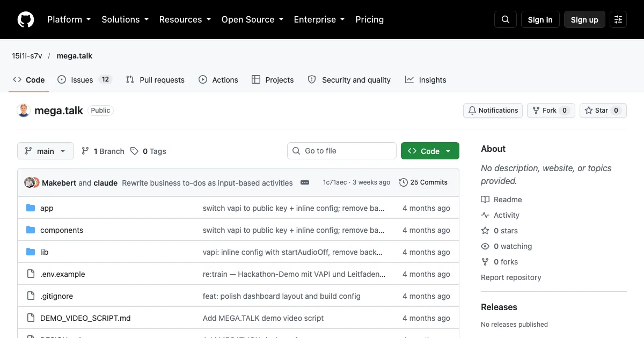This screenshot has height=338, width=644.
Task: Expand the Enterprise menu
Action: tap(319, 19)
